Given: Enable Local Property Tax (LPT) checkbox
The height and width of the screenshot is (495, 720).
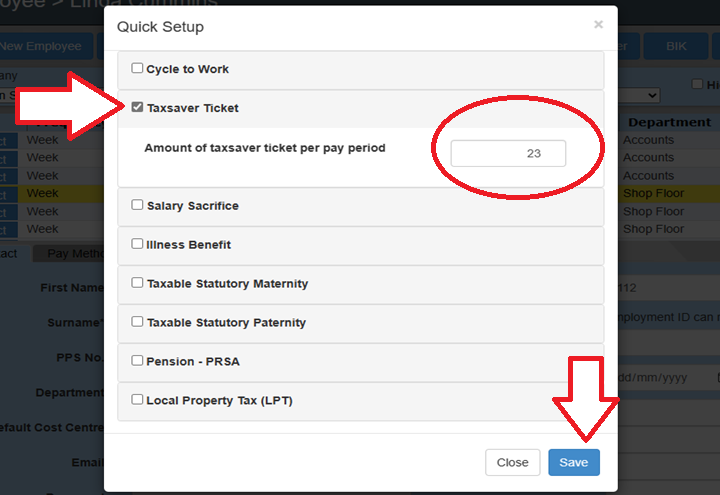Looking at the screenshot, I should [138, 400].
